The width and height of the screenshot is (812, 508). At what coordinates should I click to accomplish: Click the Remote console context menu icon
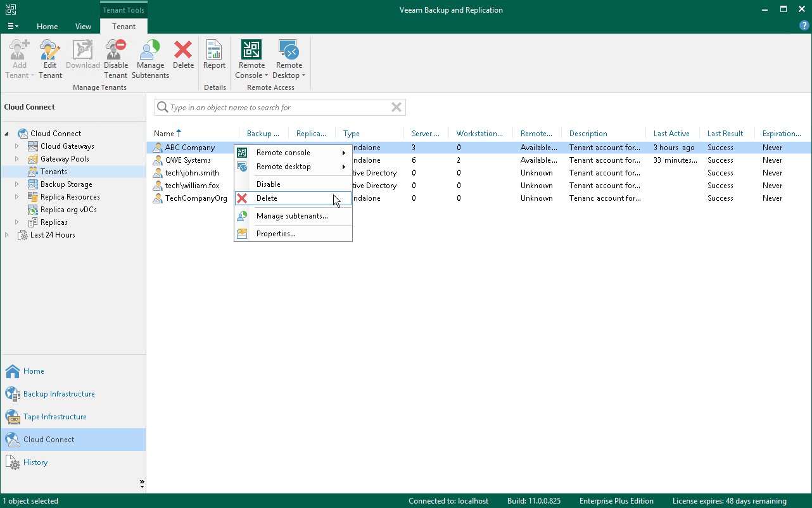coord(242,153)
